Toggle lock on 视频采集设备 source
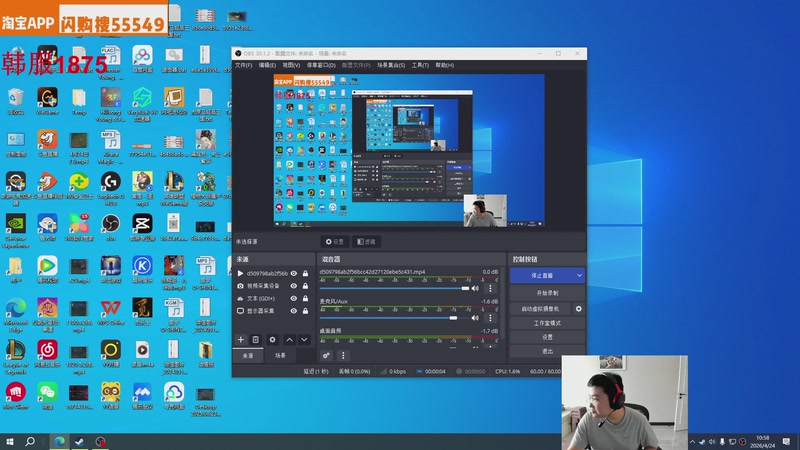The width and height of the screenshot is (800, 450). (305, 286)
